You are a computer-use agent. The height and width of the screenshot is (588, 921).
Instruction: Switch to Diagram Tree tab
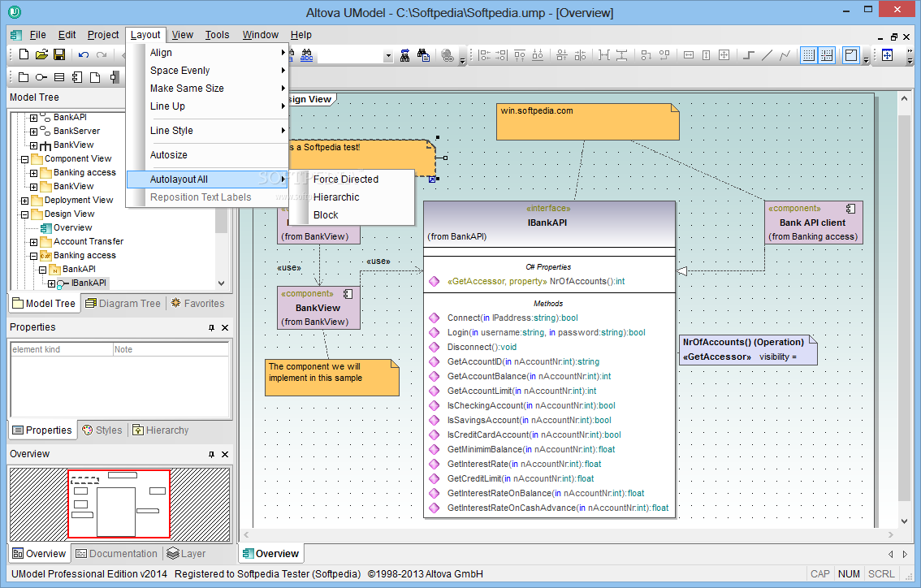(123, 304)
